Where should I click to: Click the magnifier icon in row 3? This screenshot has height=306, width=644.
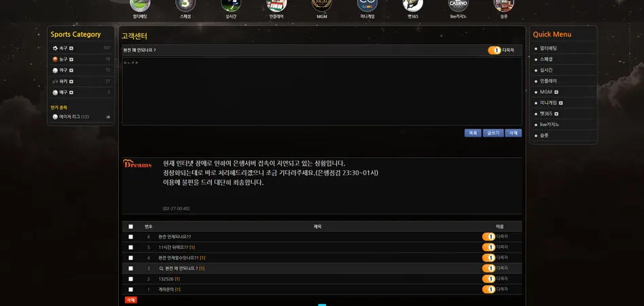[x=162, y=269]
